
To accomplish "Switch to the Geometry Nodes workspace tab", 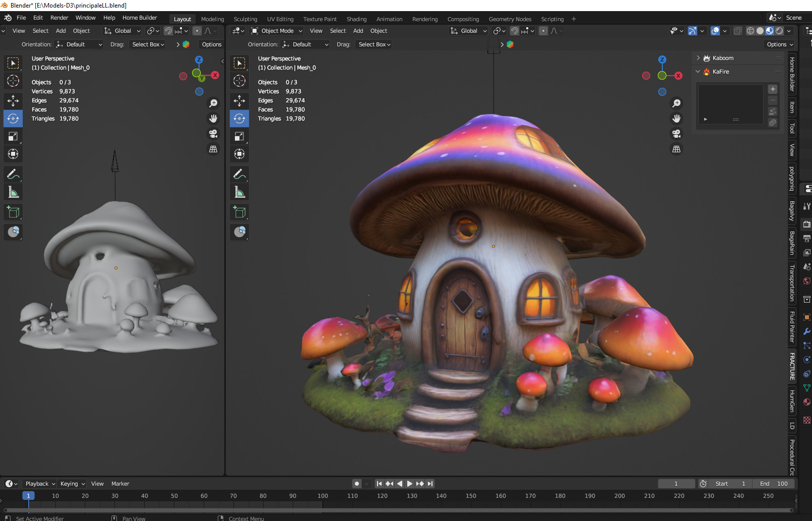I will click(510, 19).
